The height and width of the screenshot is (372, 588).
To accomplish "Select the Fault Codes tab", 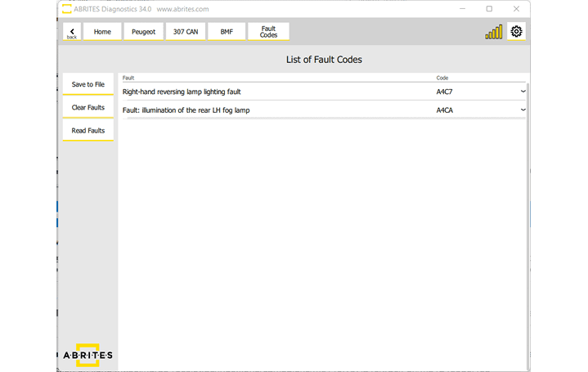I will (x=268, y=32).
